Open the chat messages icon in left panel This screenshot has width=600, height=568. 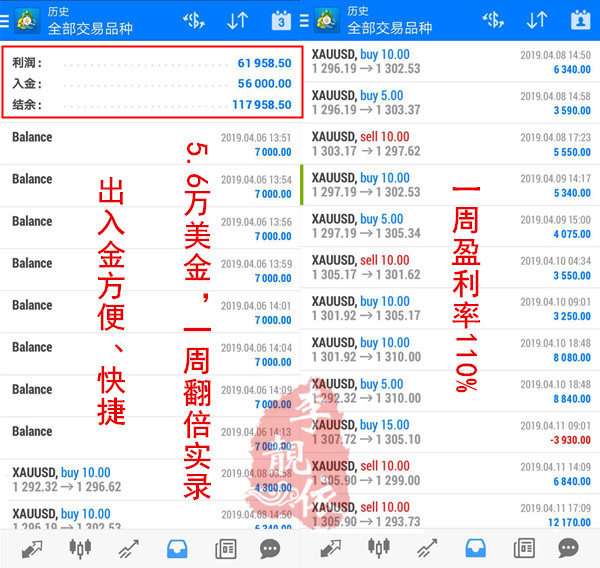(x=270, y=548)
